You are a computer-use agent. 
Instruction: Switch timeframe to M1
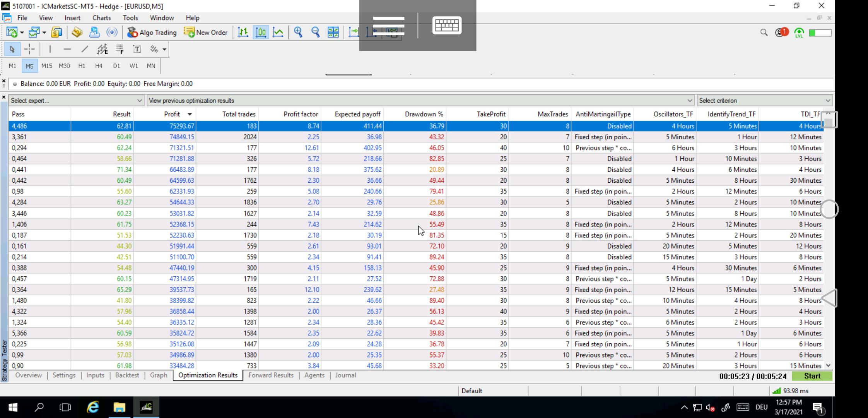tap(12, 66)
